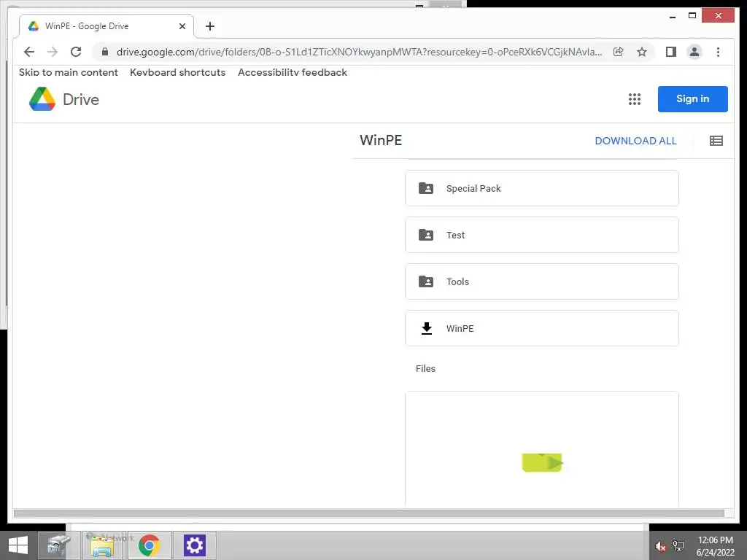Click the network tray icon
This screenshot has height=560, width=747.
click(x=678, y=546)
